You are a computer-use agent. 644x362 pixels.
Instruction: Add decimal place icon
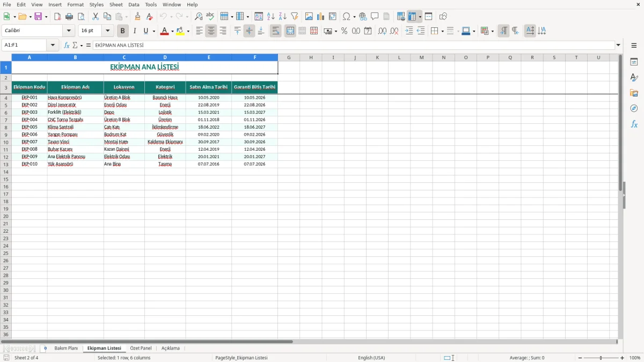[382, 31]
